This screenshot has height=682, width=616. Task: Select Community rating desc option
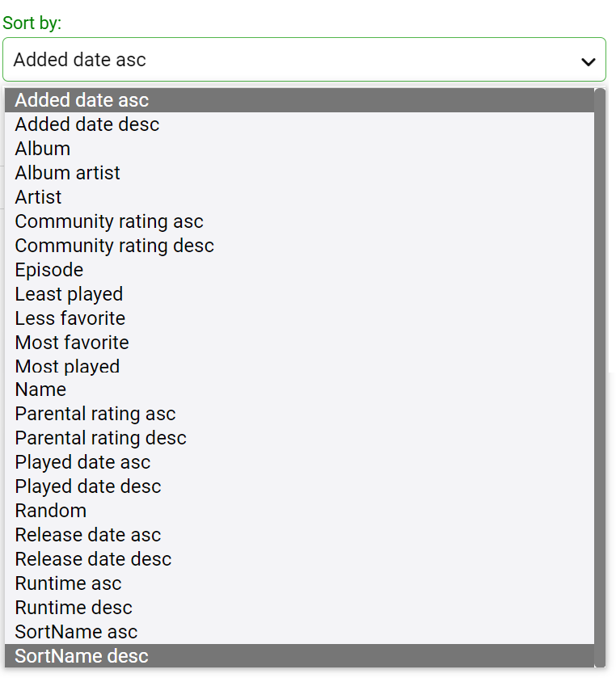coord(115,246)
